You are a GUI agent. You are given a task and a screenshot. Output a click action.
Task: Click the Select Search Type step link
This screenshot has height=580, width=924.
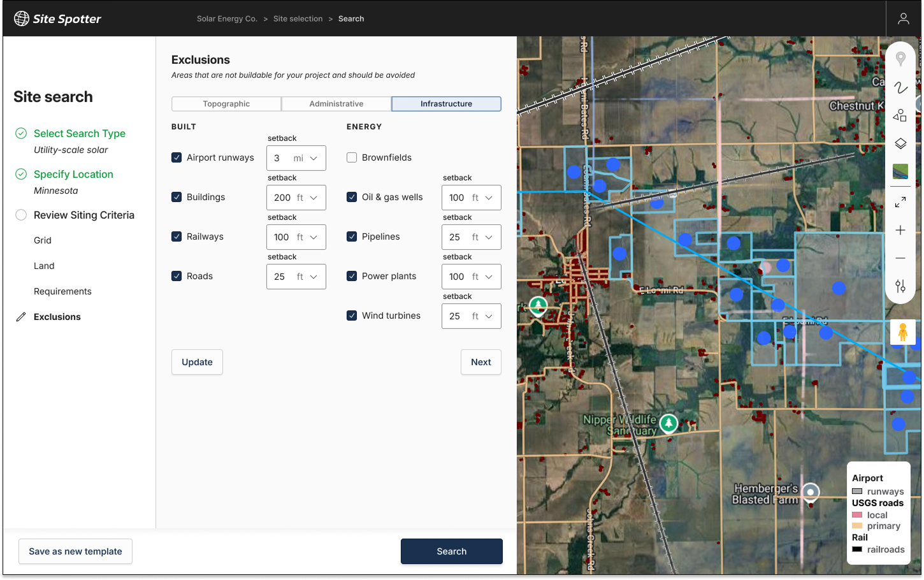80,133
